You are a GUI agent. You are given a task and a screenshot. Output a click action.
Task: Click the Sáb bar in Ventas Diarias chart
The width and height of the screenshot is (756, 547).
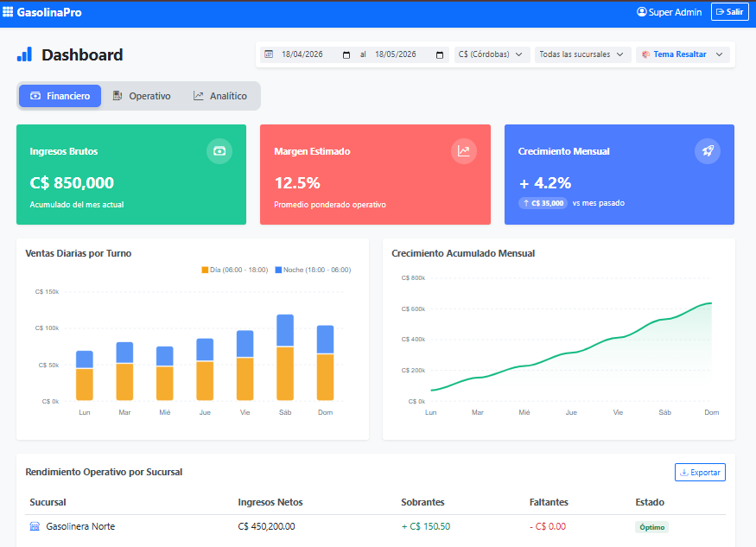285,358
